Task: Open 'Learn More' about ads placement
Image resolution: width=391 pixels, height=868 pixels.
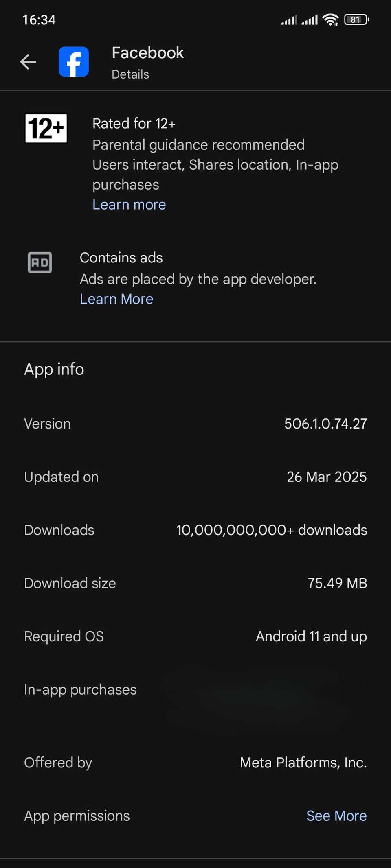Action: pyautogui.click(x=116, y=299)
